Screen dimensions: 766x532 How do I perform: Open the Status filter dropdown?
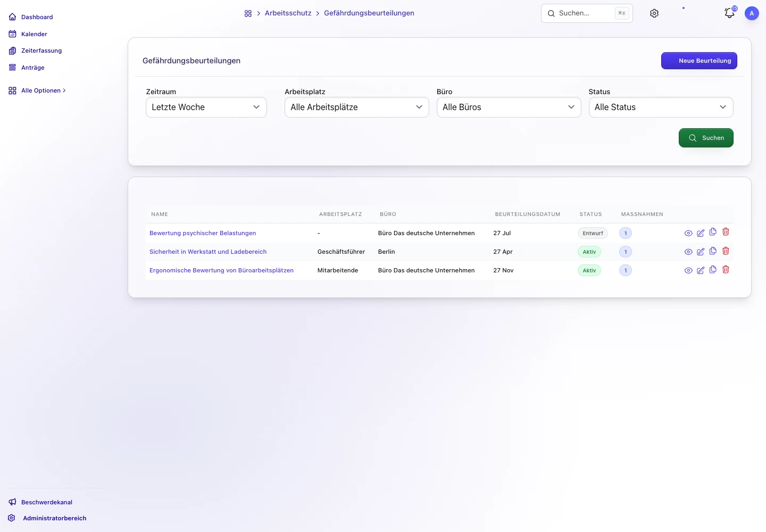pos(661,107)
